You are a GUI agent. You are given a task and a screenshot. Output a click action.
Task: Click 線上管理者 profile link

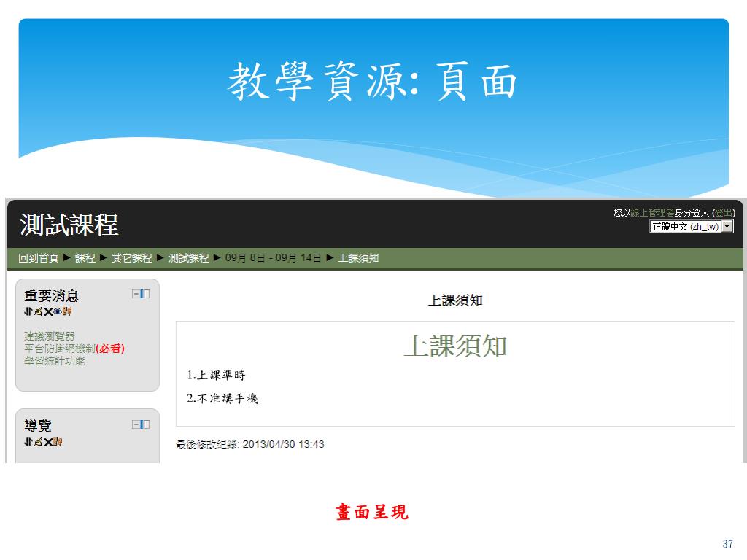click(653, 213)
